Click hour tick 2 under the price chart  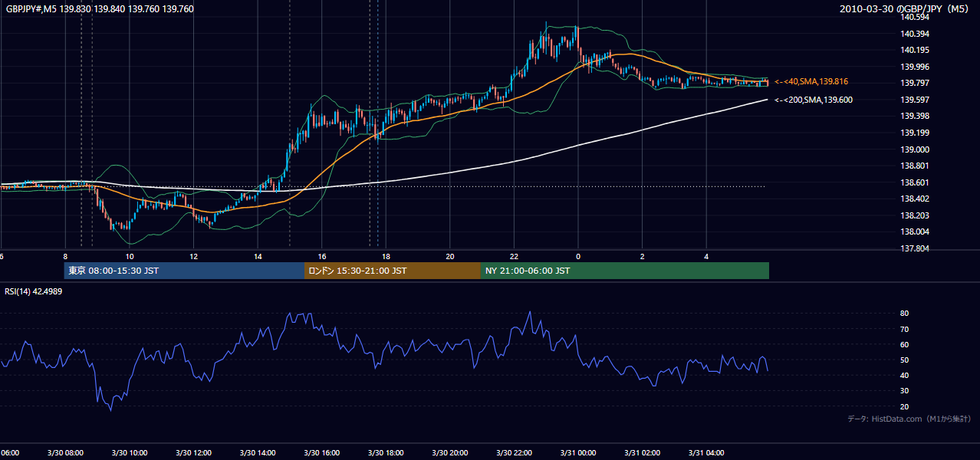tap(643, 256)
